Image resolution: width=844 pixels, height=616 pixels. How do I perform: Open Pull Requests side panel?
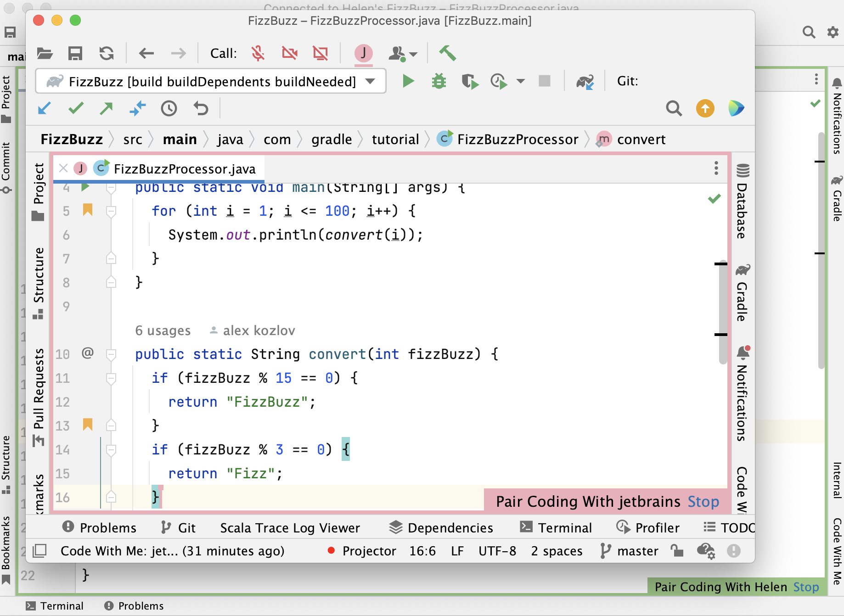[x=39, y=398]
